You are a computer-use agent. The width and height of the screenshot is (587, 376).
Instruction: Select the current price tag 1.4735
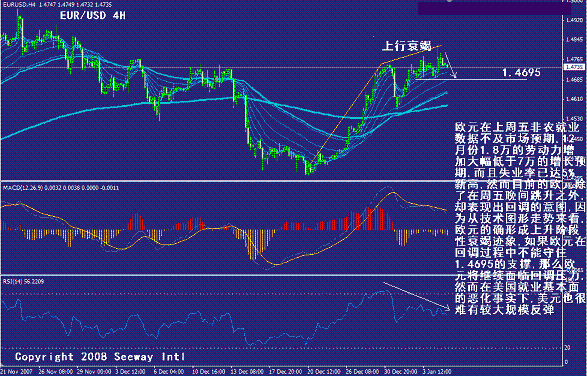(574, 67)
